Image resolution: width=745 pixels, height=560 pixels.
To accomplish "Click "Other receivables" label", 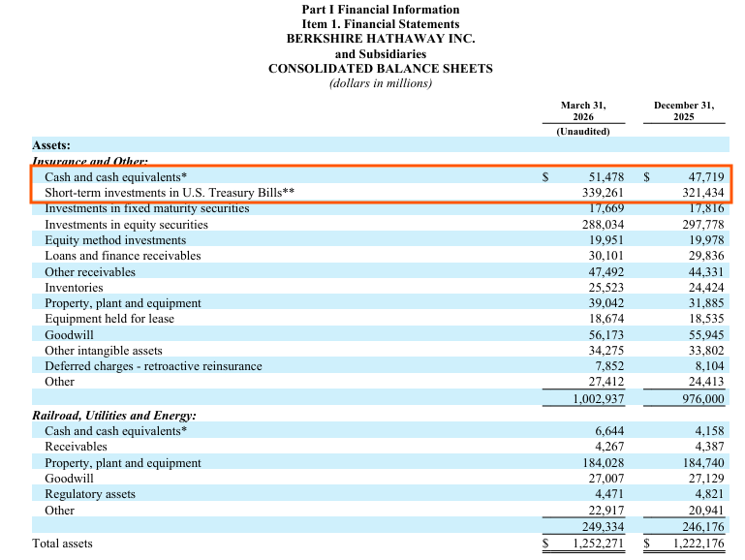I will tap(90, 271).
